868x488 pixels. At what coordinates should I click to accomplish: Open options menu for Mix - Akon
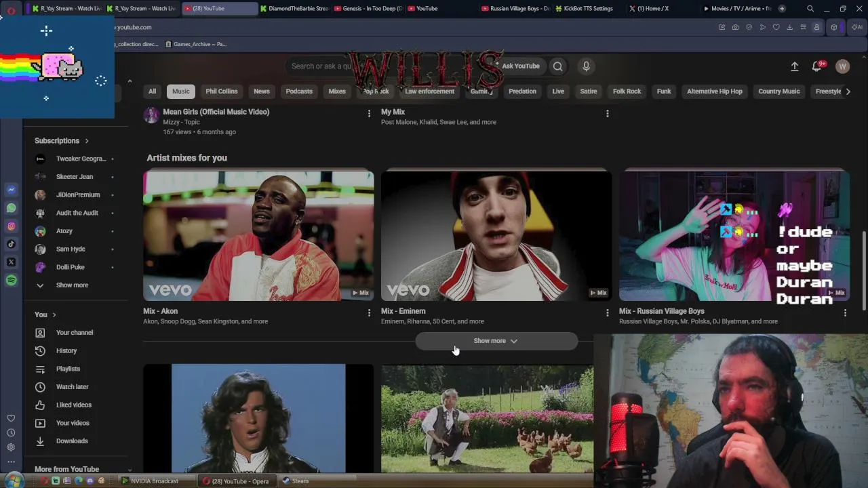369,312
